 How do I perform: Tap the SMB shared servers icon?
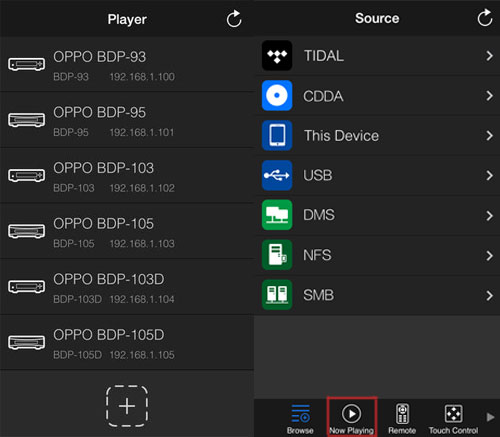coord(277,295)
